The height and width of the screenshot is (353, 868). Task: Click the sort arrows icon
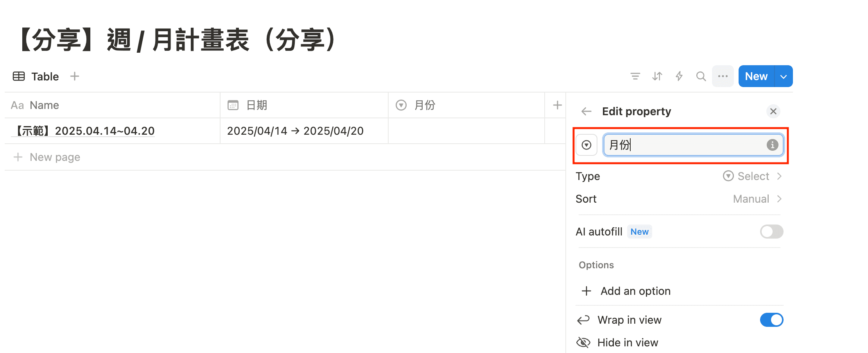[657, 76]
